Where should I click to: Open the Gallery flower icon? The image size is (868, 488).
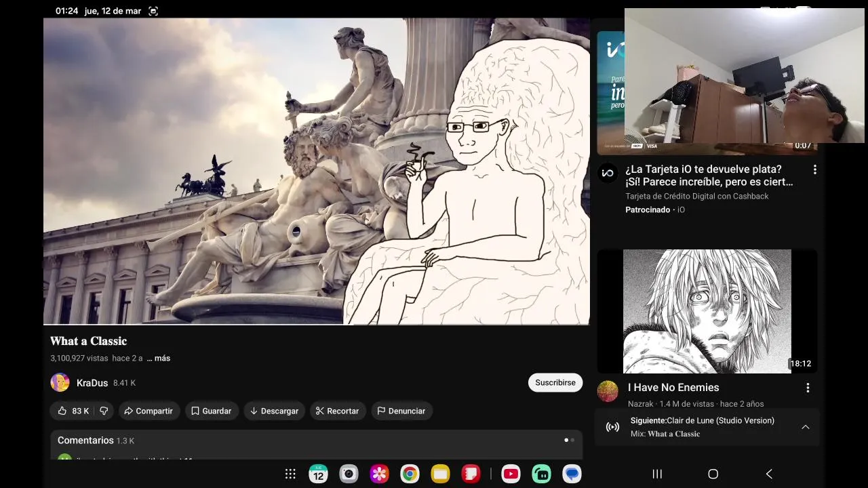tap(379, 474)
